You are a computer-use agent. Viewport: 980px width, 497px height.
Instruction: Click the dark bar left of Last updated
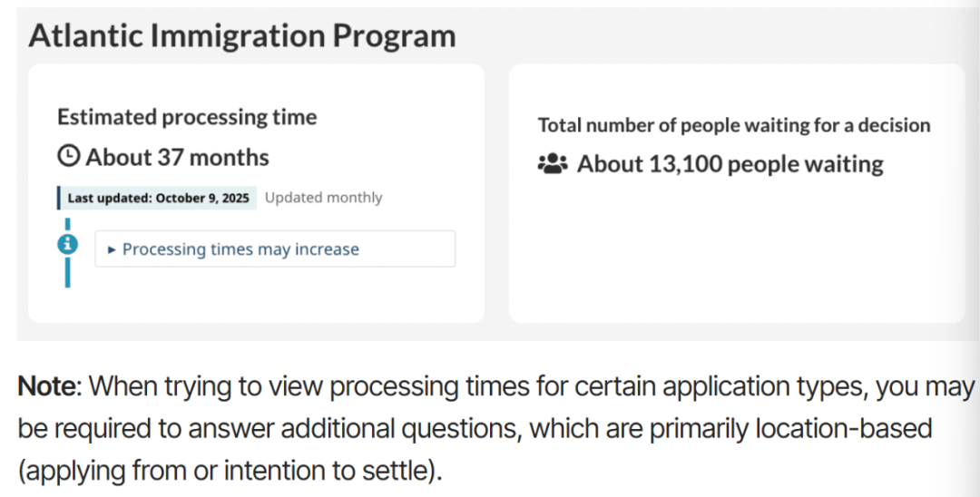click(x=59, y=198)
